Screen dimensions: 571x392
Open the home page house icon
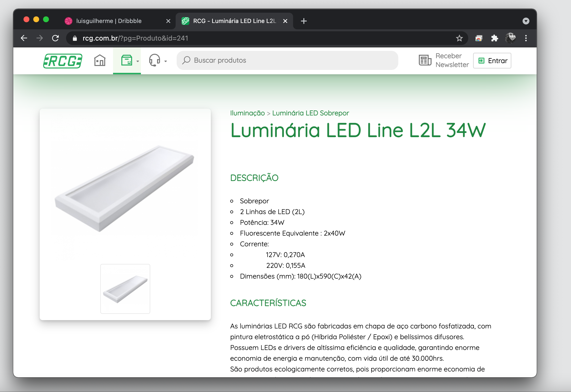coord(100,60)
